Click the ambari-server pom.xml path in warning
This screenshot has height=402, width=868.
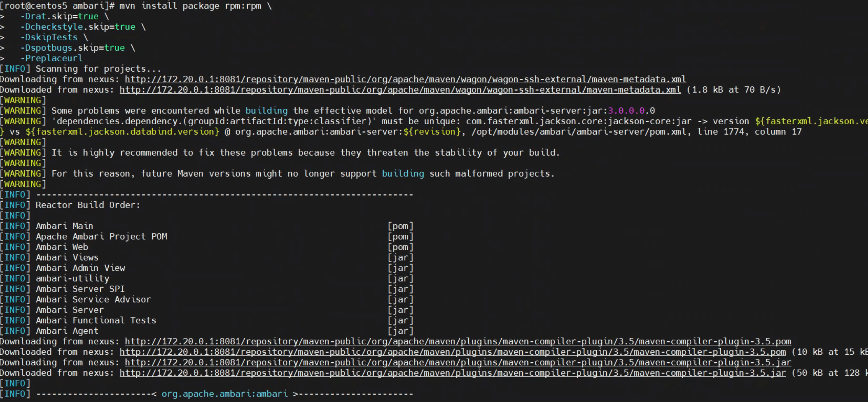[x=578, y=132]
